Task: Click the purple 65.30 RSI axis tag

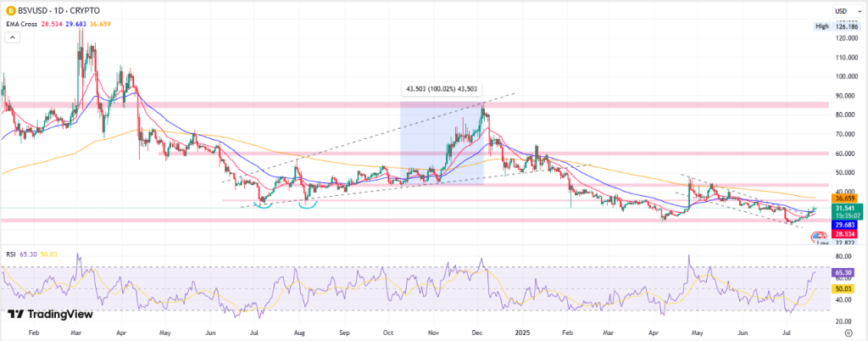Action: (x=845, y=273)
